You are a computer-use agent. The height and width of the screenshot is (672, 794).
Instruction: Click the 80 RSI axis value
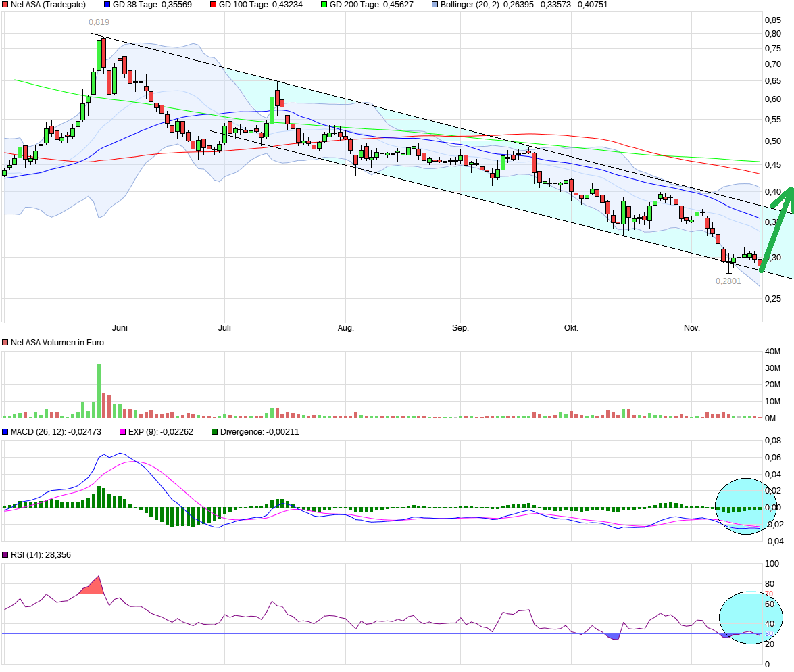770,584
